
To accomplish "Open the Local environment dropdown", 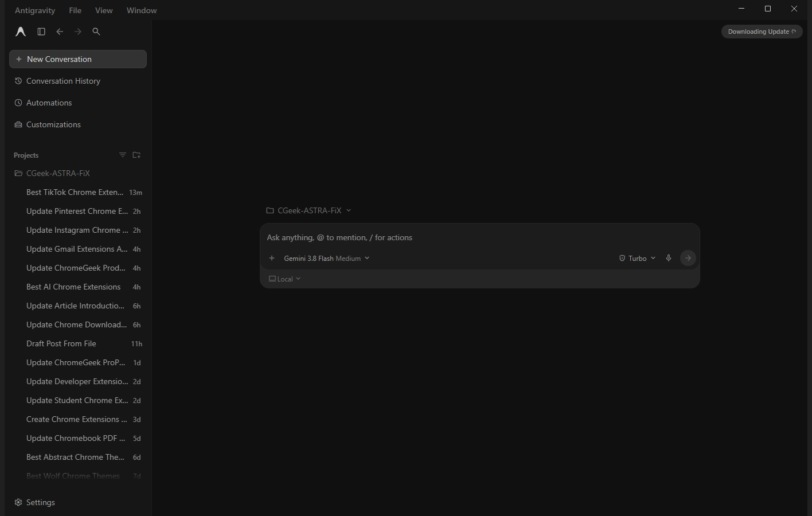I will coord(284,279).
